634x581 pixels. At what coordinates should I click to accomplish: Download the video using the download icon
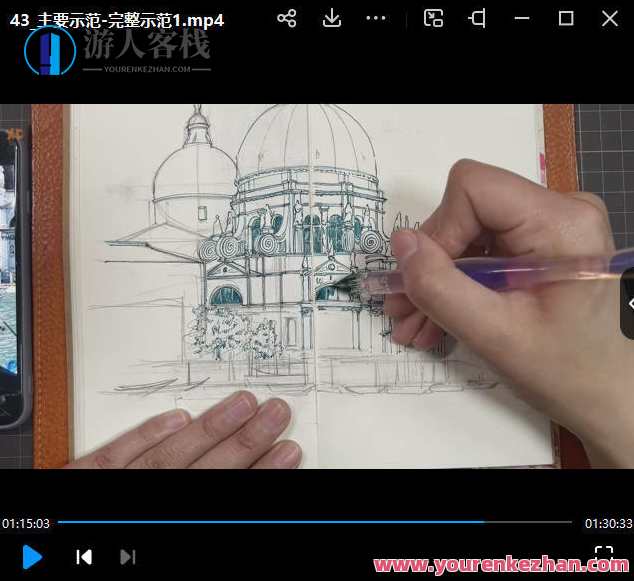[332, 18]
